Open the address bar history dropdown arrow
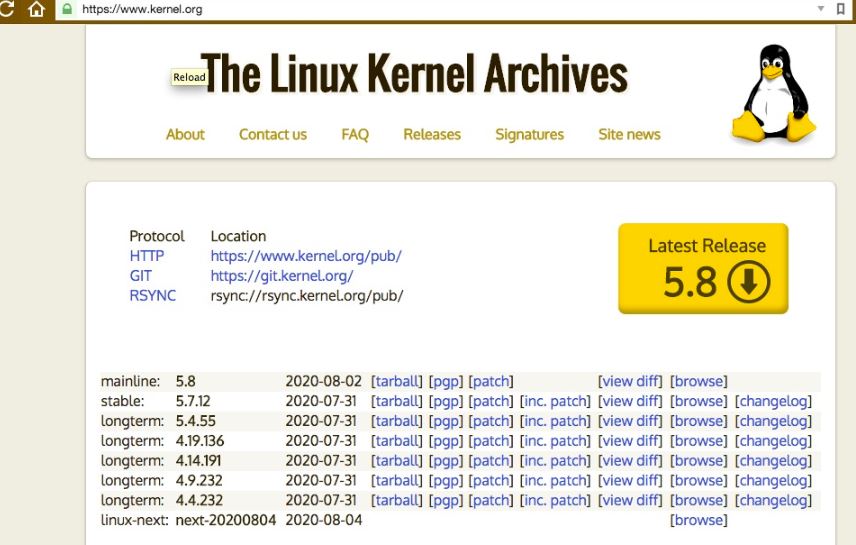Screen dimensions: 856x545 [x=820, y=9]
